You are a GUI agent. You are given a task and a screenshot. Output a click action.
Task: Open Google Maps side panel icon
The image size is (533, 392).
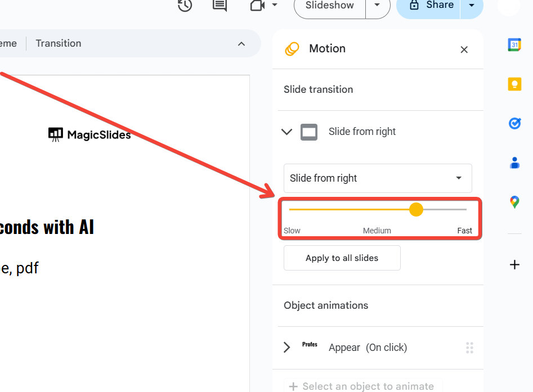click(x=514, y=202)
